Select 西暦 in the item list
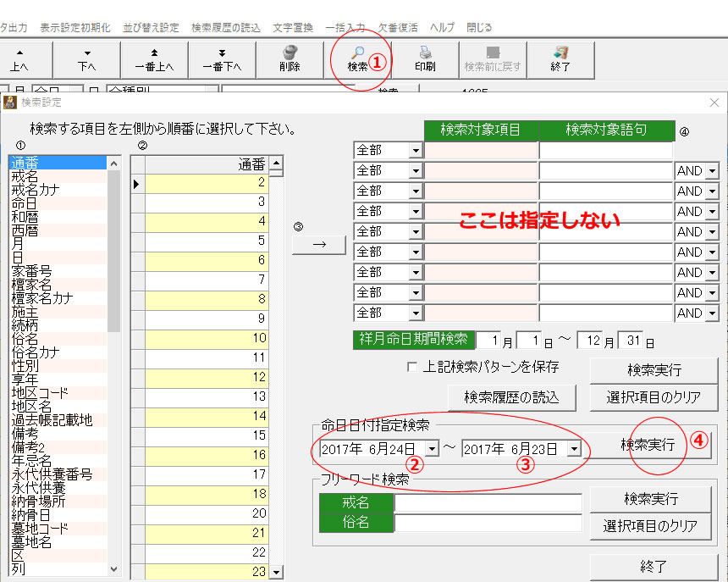The height and width of the screenshot is (582, 728). [57, 230]
